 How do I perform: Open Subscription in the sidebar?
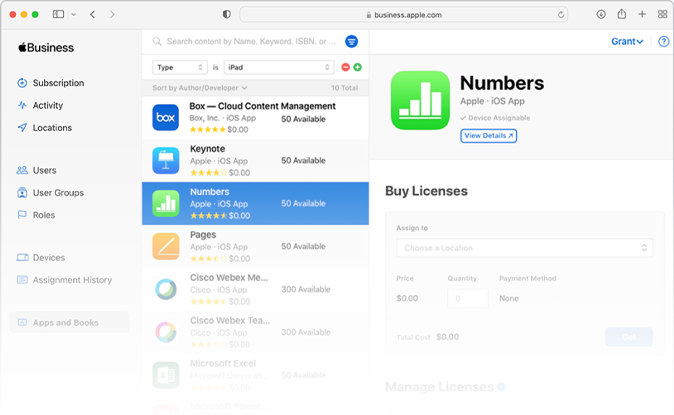click(58, 83)
